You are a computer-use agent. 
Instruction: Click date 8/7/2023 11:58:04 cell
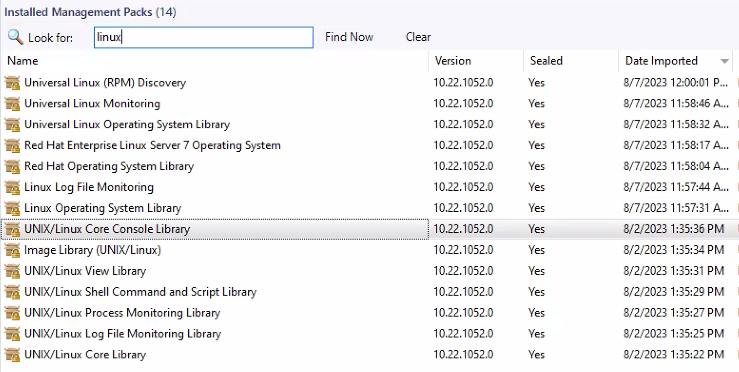click(x=675, y=166)
